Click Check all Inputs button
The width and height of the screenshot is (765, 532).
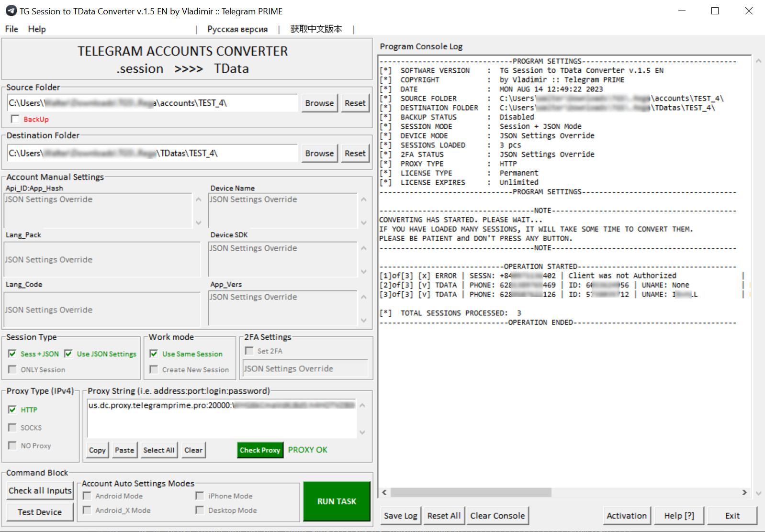(40, 490)
